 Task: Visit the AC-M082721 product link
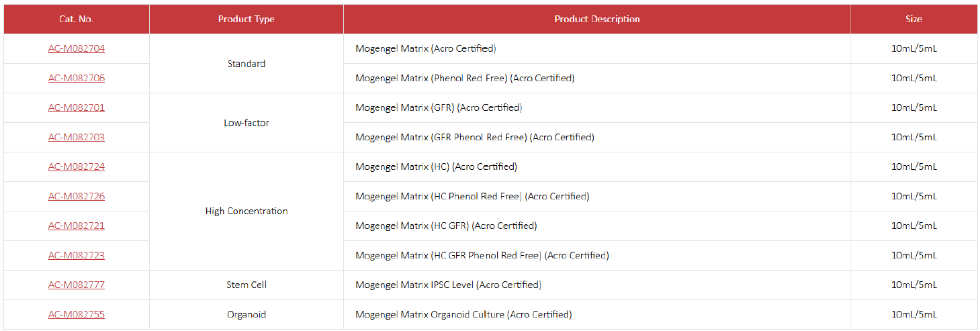[77, 226]
